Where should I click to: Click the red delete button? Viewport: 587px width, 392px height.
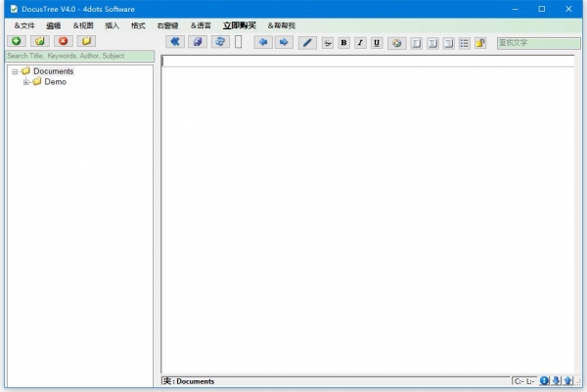pos(64,41)
